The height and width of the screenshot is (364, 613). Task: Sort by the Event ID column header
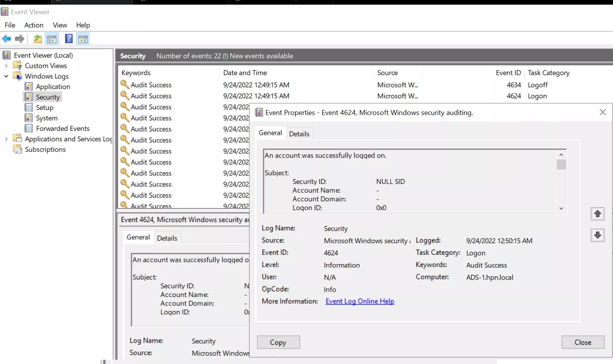click(x=473, y=73)
